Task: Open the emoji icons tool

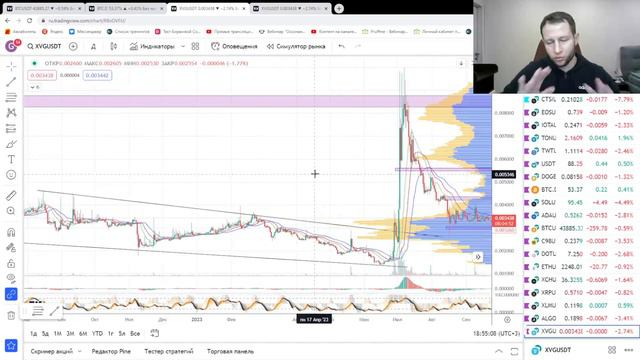Action: (x=11, y=175)
